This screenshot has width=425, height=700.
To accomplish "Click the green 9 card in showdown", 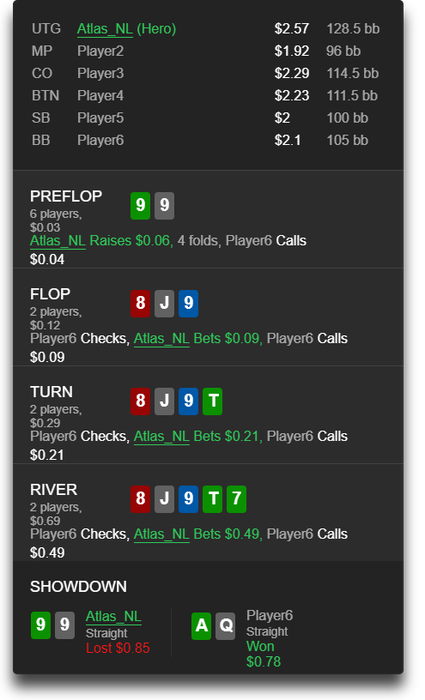I will coord(41,625).
